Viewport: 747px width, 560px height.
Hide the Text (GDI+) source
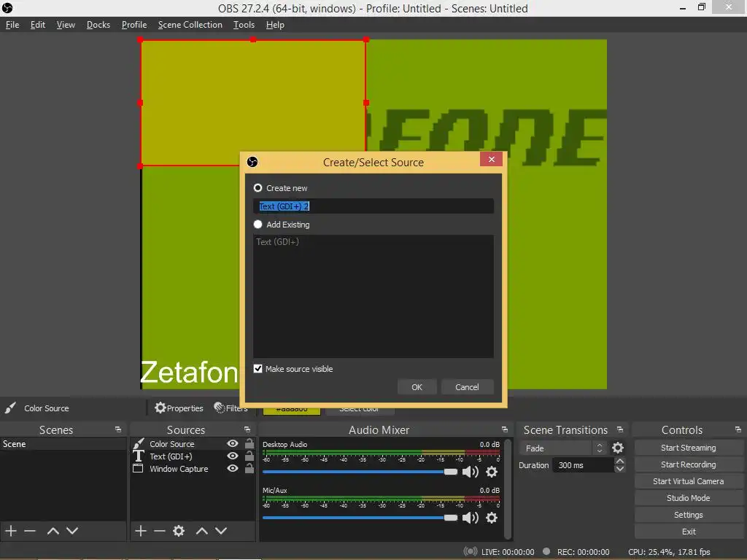233,456
